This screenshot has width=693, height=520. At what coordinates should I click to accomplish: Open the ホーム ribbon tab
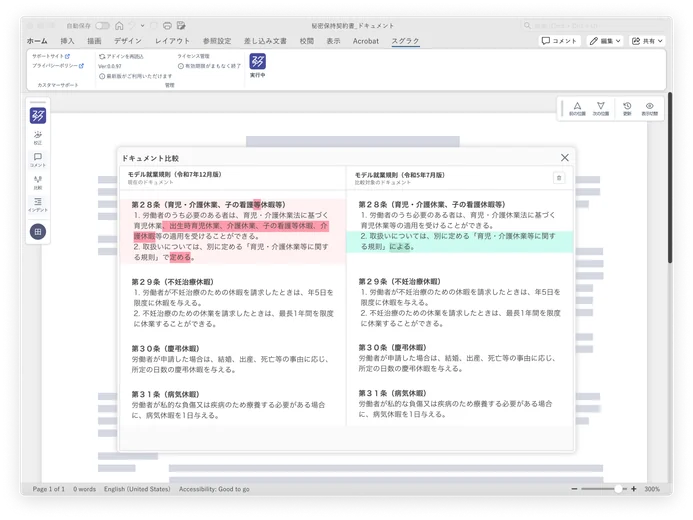(37, 41)
